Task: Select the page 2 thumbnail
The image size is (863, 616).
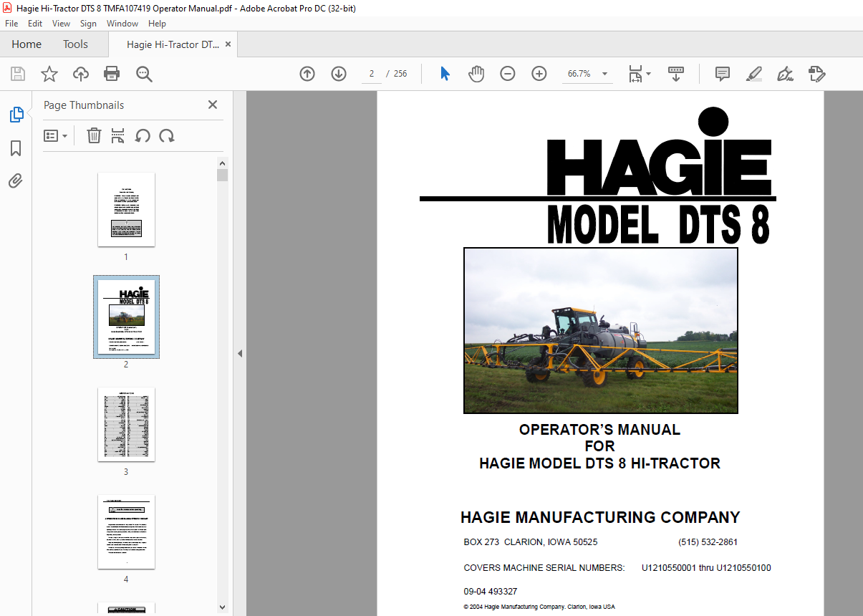Action: pyautogui.click(x=126, y=317)
